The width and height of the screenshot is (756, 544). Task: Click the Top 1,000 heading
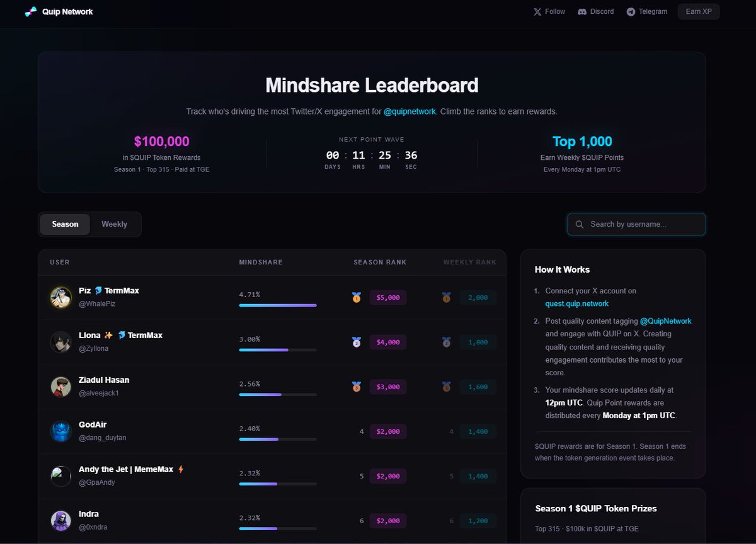(x=582, y=142)
